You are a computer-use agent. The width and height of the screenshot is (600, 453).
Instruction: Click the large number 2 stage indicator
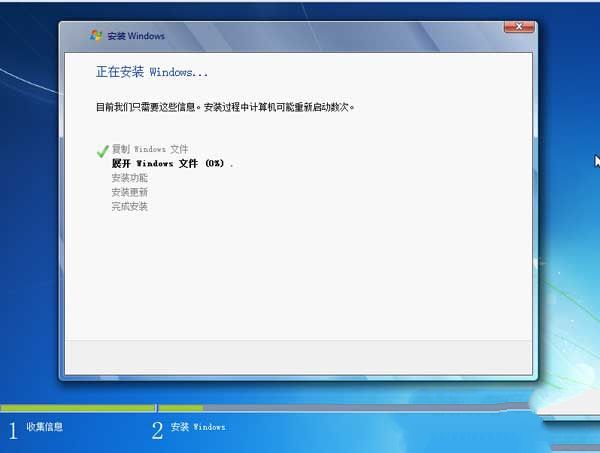pos(157,431)
